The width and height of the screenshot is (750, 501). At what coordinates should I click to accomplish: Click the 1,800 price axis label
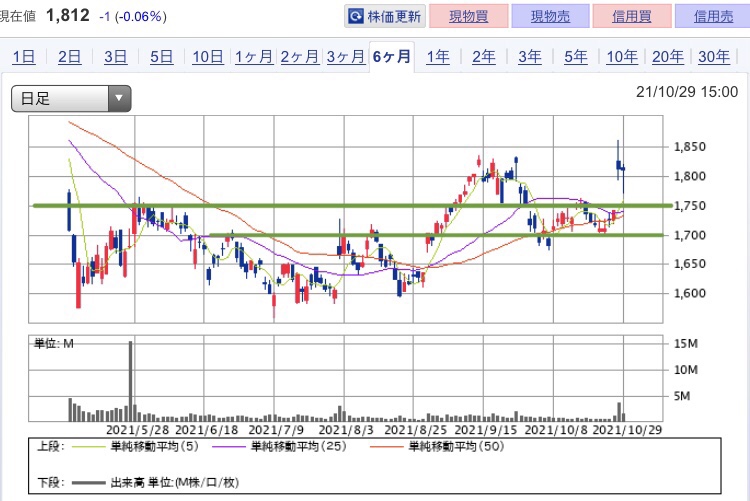click(x=689, y=176)
